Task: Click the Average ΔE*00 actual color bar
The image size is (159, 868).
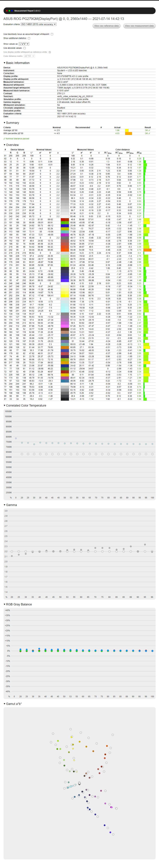Action: click(x=127, y=130)
